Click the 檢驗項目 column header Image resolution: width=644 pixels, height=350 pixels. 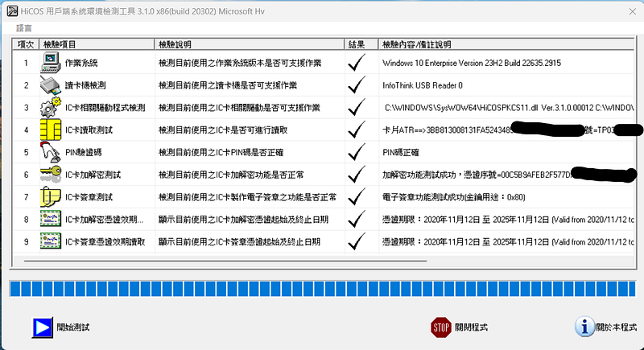pyautogui.click(x=97, y=44)
